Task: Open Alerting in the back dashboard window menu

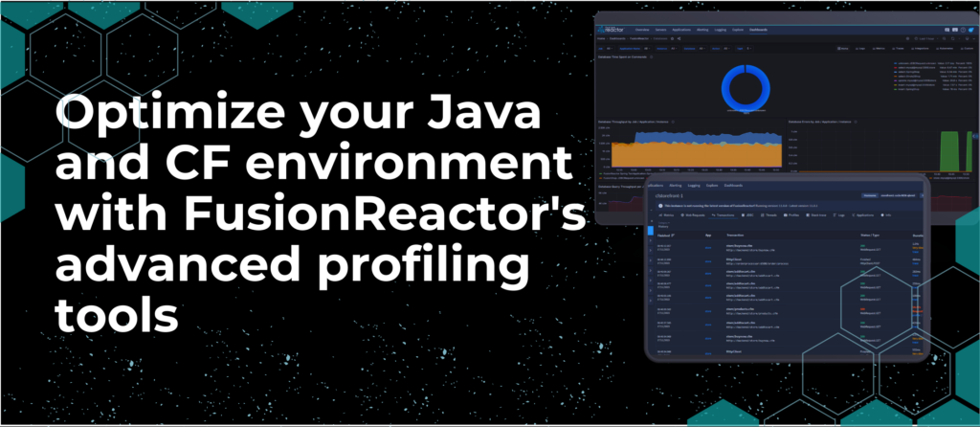Action: (702, 30)
